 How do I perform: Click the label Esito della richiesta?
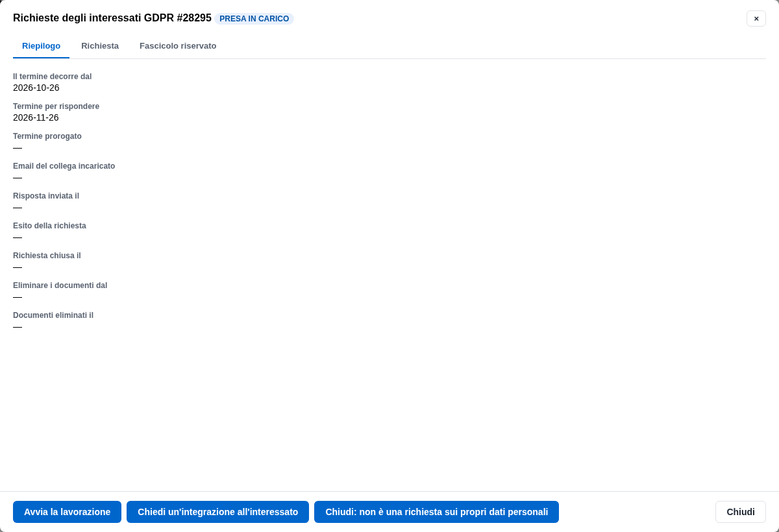(x=49, y=226)
